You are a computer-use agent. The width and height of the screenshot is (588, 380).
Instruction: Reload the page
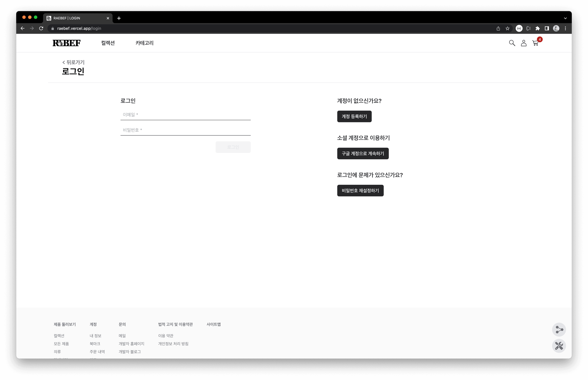click(x=41, y=28)
